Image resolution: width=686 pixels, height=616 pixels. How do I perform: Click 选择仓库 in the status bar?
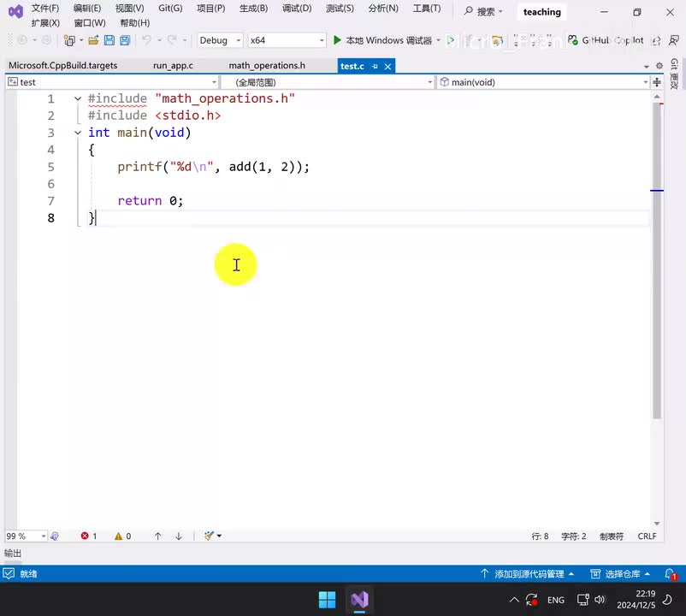(620, 573)
